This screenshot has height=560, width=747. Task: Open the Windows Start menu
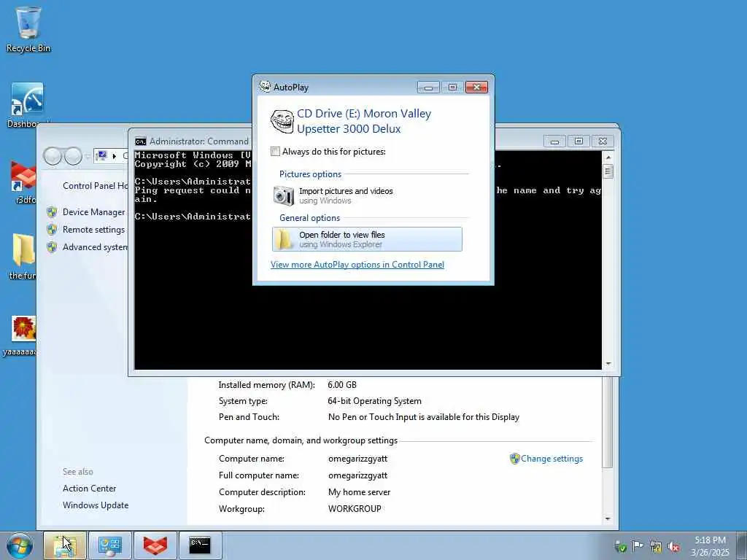[x=19, y=545]
